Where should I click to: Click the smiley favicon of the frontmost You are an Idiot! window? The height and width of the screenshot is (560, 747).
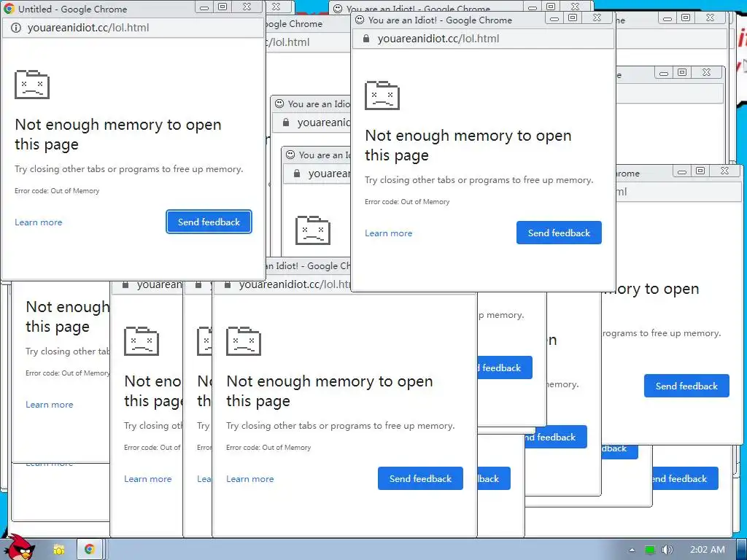[x=360, y=20]
